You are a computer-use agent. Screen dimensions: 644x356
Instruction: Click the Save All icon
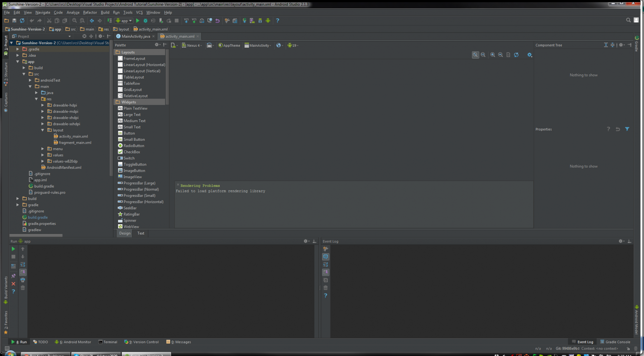click(x=14, y=21)
